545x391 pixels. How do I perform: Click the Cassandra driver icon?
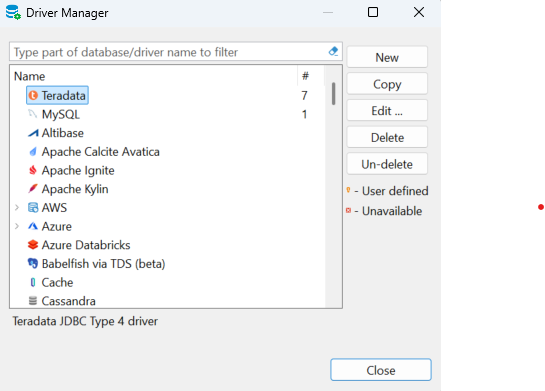point(33,301)
